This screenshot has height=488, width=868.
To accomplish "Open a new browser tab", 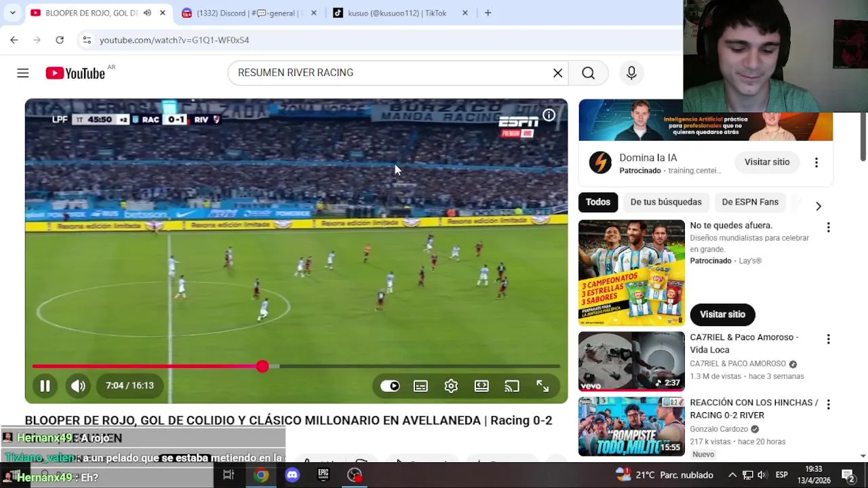I will (488, 13).
